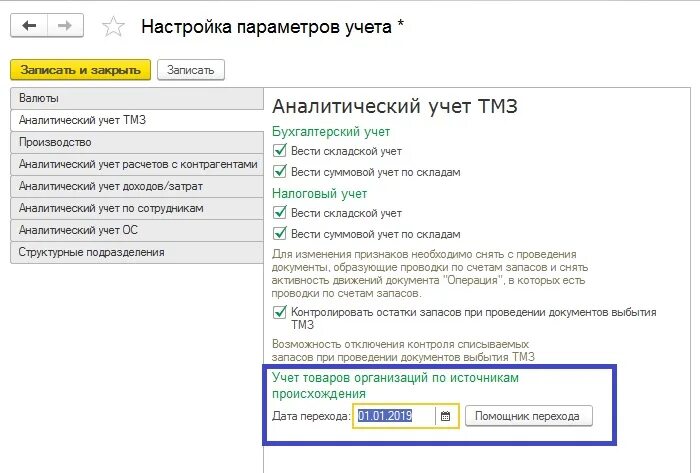Open Аналитический учет расчетов с контрагентами

(x=137, y=164)
